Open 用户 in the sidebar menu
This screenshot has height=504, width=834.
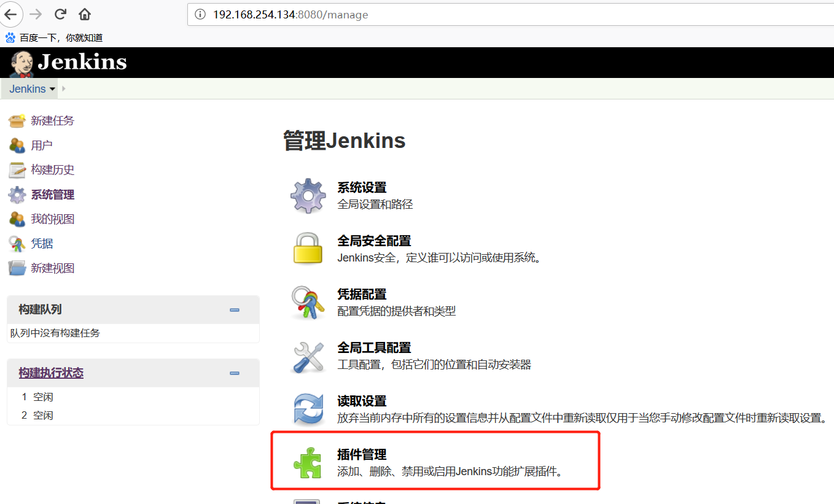point(42,145)
